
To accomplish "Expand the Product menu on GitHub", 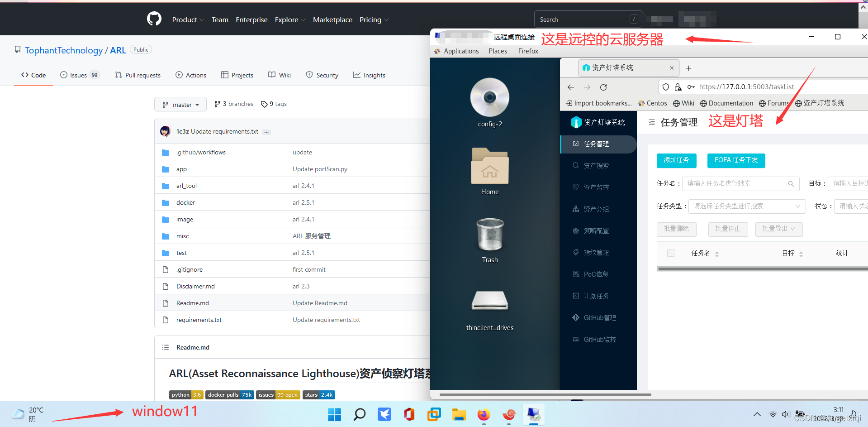I will (188, 19).
